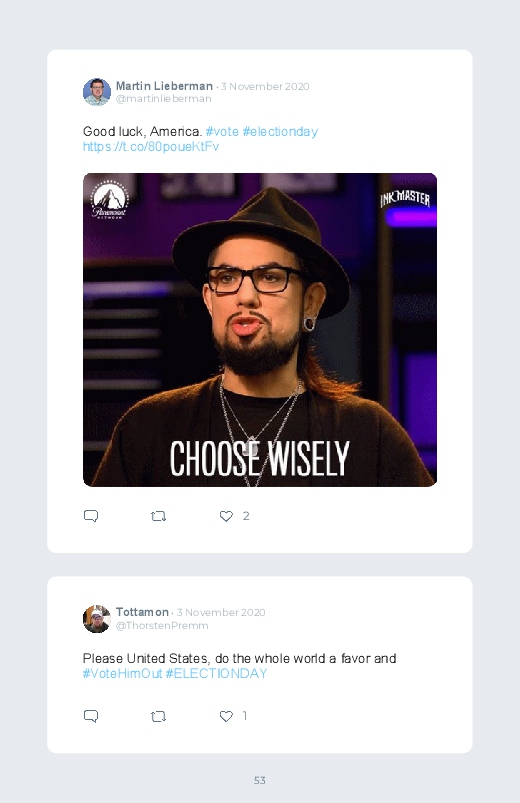The image size is (520, 803).
Task: Retweet Tottamon's #VoteHimOut tweet
Action: [x=158, y=716]
